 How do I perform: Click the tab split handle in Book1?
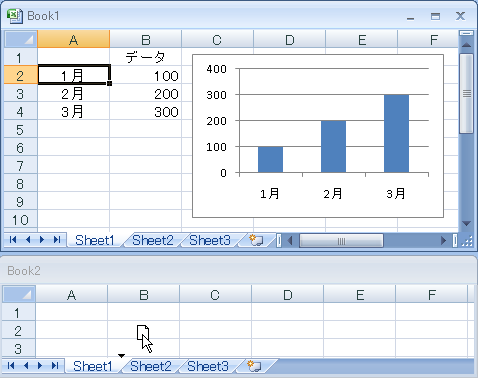279,240
